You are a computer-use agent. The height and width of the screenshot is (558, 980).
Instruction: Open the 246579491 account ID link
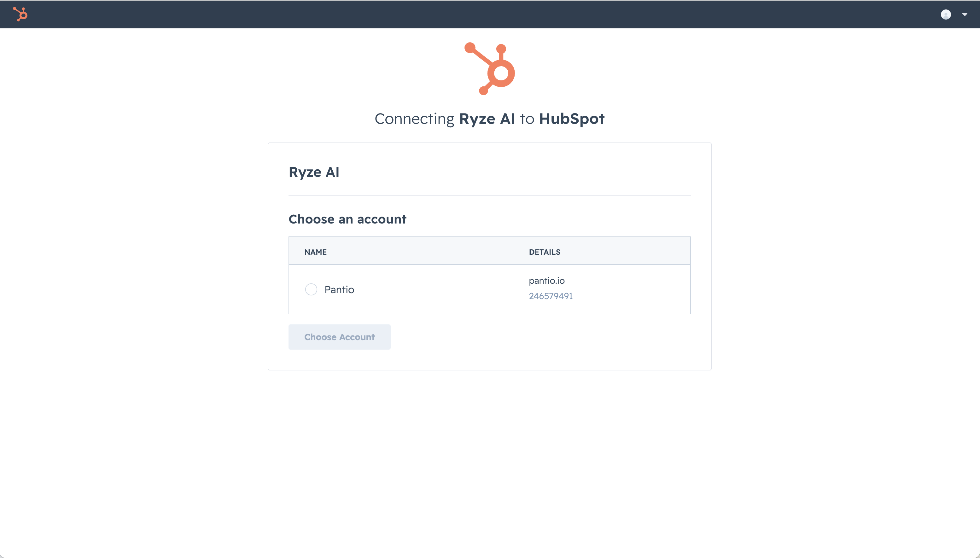pyautogui.click(x=550, y=296)
